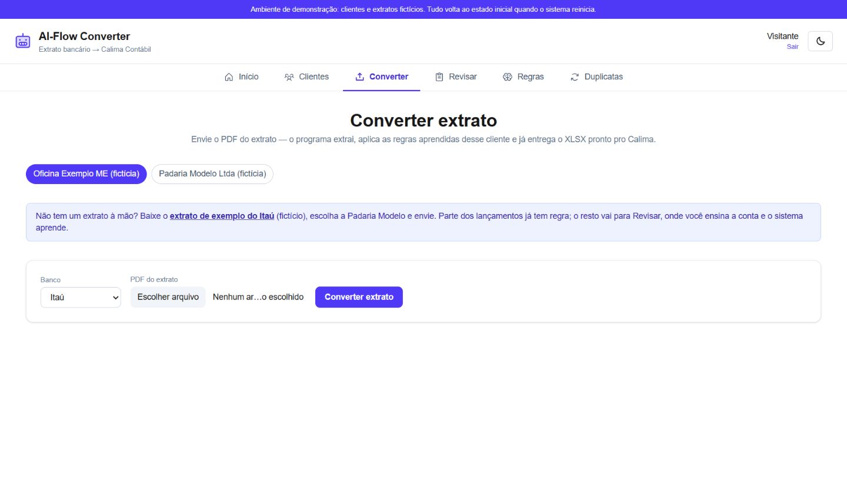Open the Início tab
The image size is (847, 504).
[242, 77]
